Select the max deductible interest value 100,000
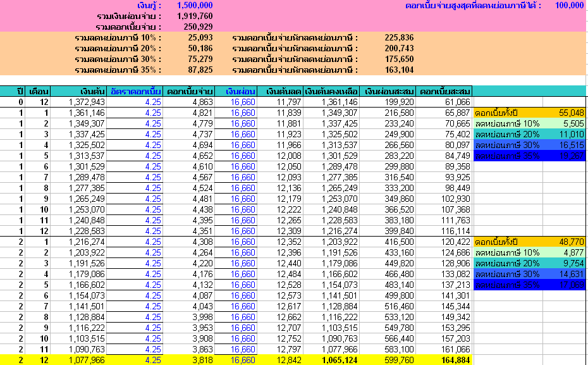Image resolution: width=588 pixels, height=365 pixels. 569,5
